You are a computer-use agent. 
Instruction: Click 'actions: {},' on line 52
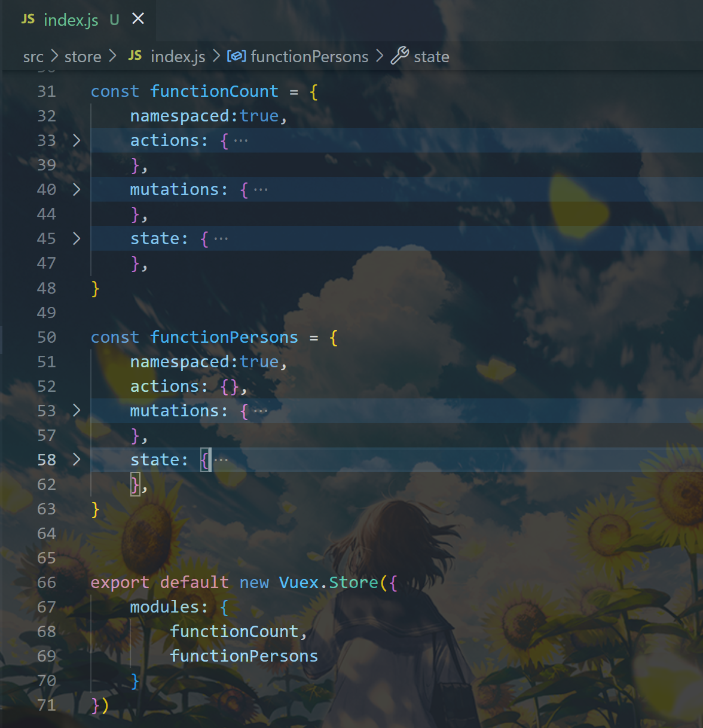tap(189, 386)
